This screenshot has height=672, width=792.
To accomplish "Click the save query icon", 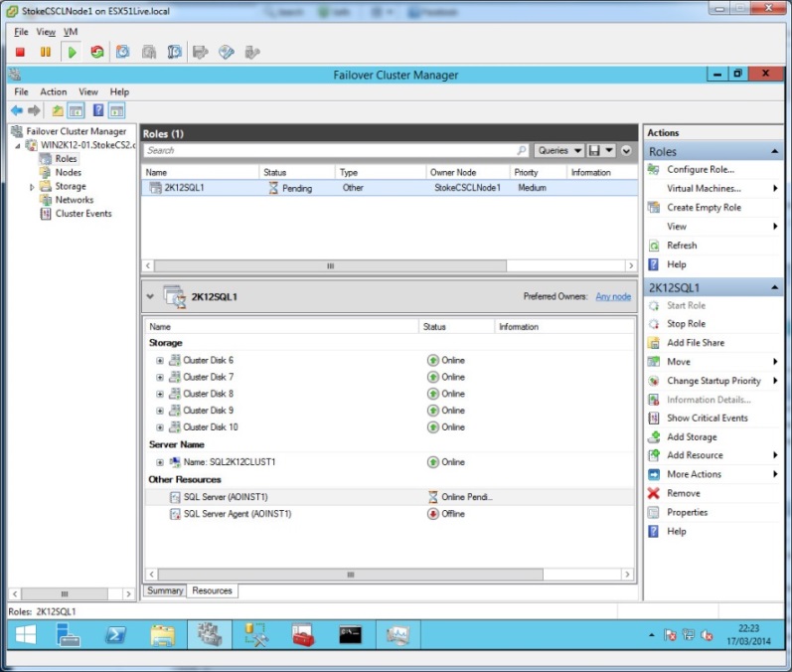I will [x=594, y=150].
